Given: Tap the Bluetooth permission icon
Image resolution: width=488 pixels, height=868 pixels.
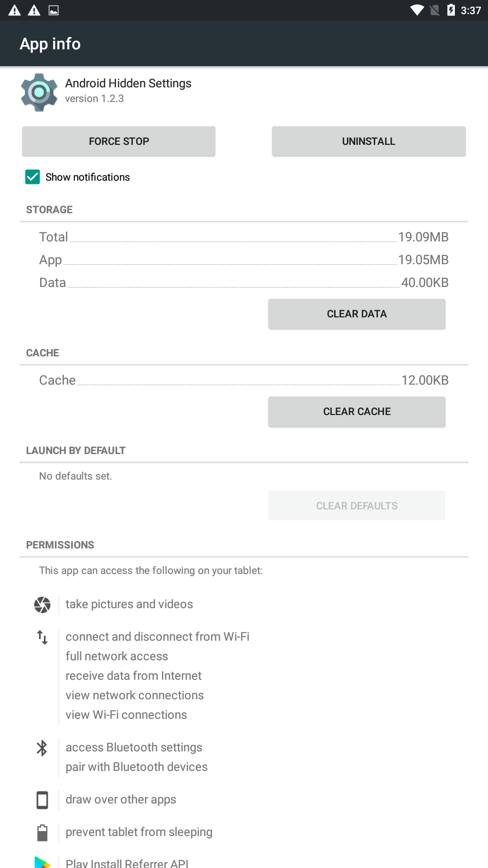Looking at the screenshot, I should [42, 748].
